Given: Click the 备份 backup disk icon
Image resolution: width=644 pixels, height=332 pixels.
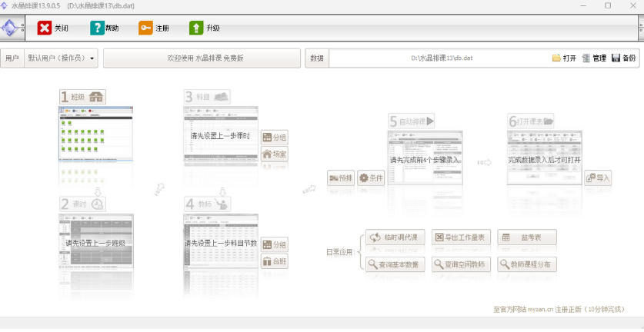Looking at the screenshot, I should pos(616,58).
